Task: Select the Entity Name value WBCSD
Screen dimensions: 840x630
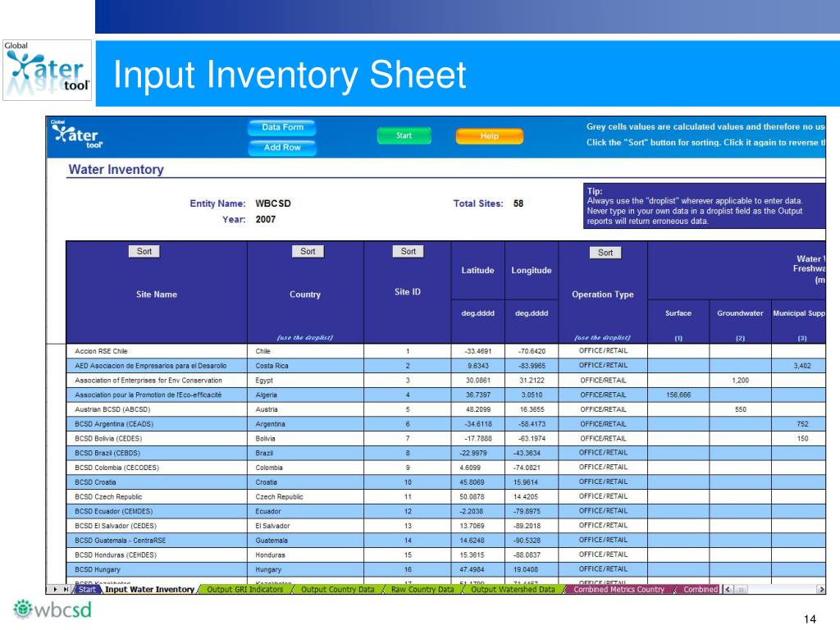Action: tap(273, 203)
